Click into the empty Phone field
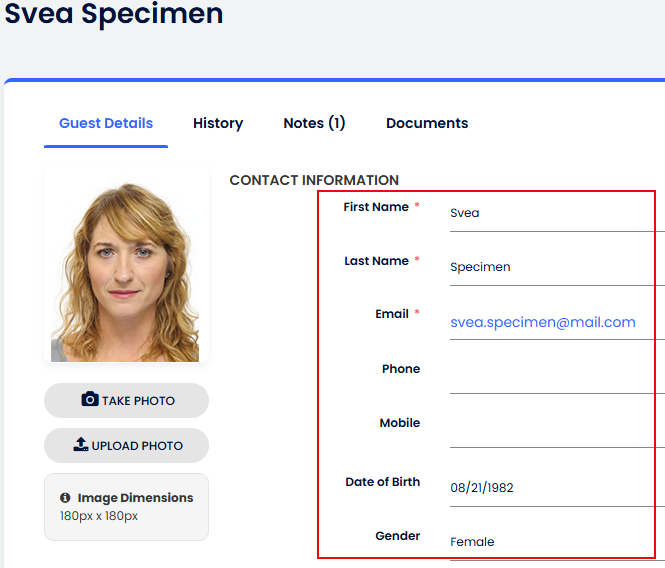665x568 pixels. [x=555, y=375]
